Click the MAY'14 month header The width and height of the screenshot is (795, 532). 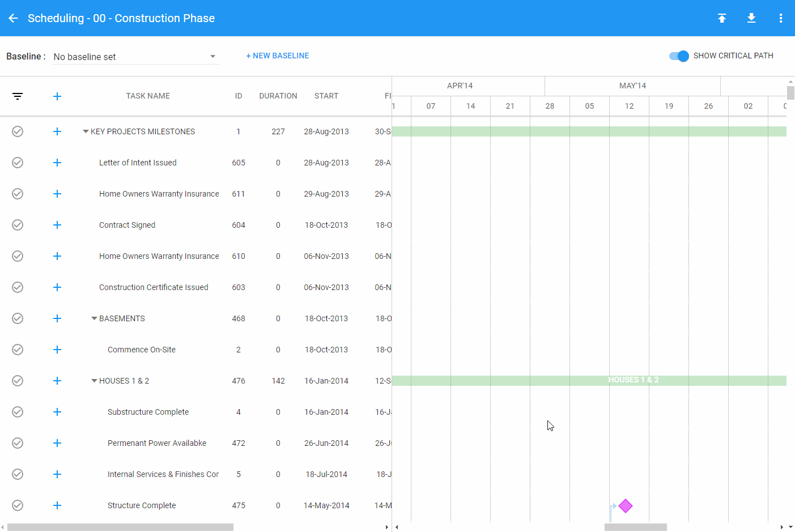632,86
